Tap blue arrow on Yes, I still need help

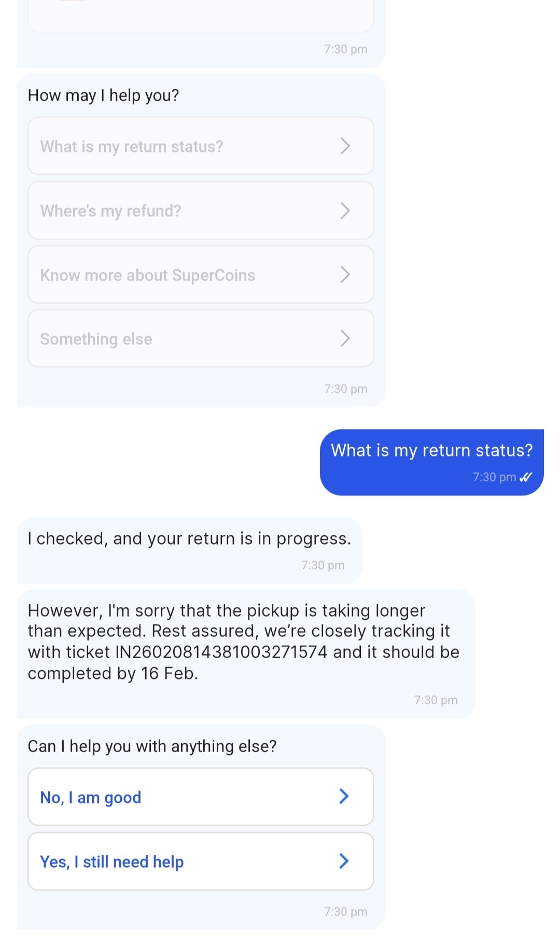(343, 861)
